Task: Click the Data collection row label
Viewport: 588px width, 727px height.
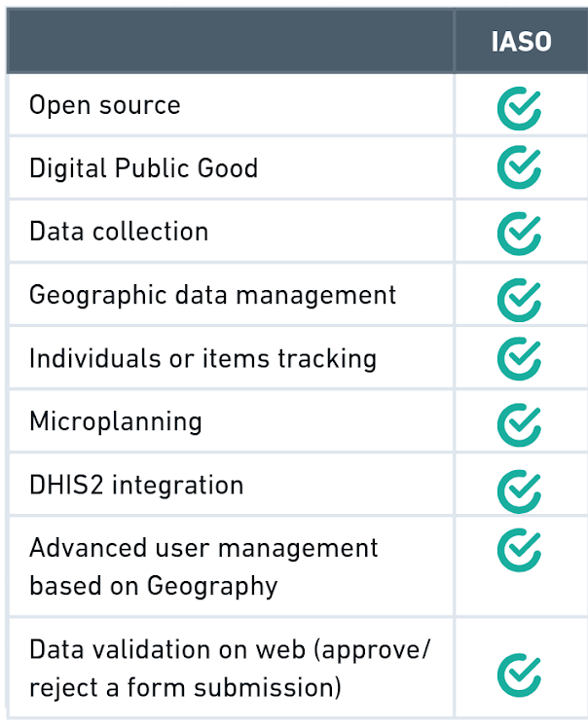Action: click(119, 232)
